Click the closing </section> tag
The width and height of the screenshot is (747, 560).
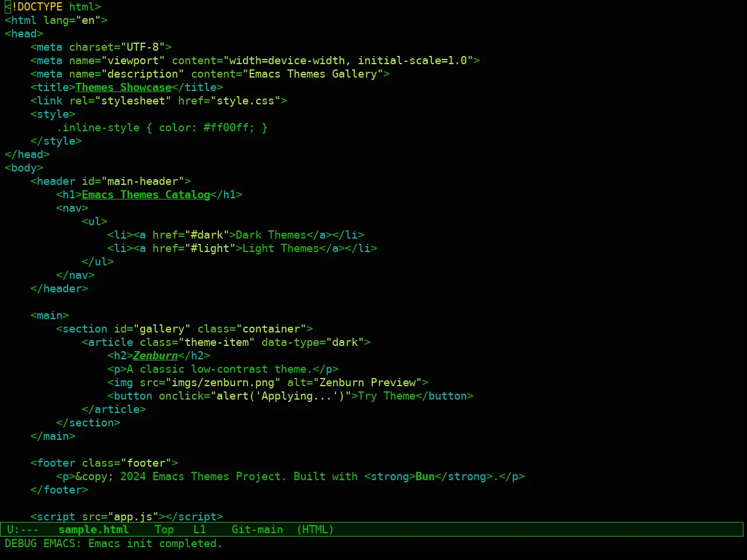88,423
